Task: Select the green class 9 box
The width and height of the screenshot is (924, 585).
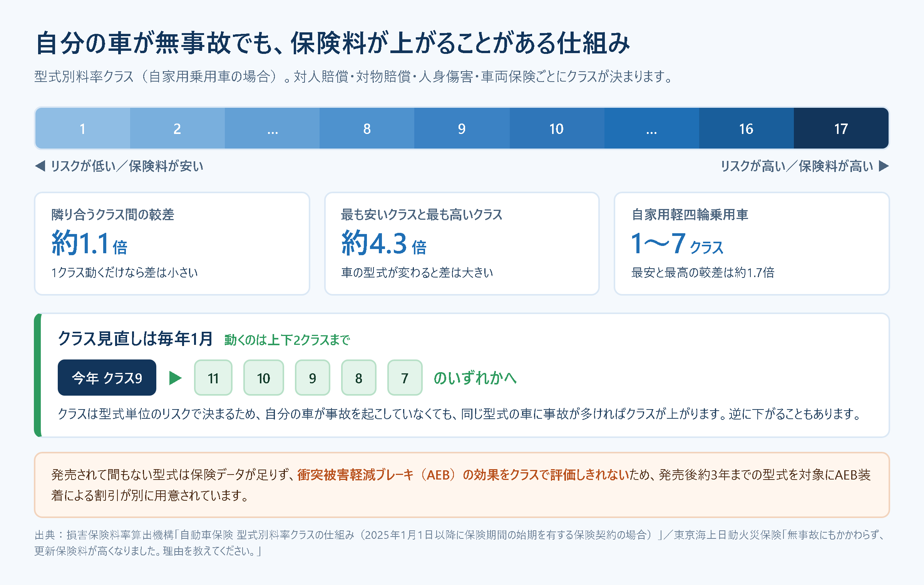Action: (x=313, y=378)
